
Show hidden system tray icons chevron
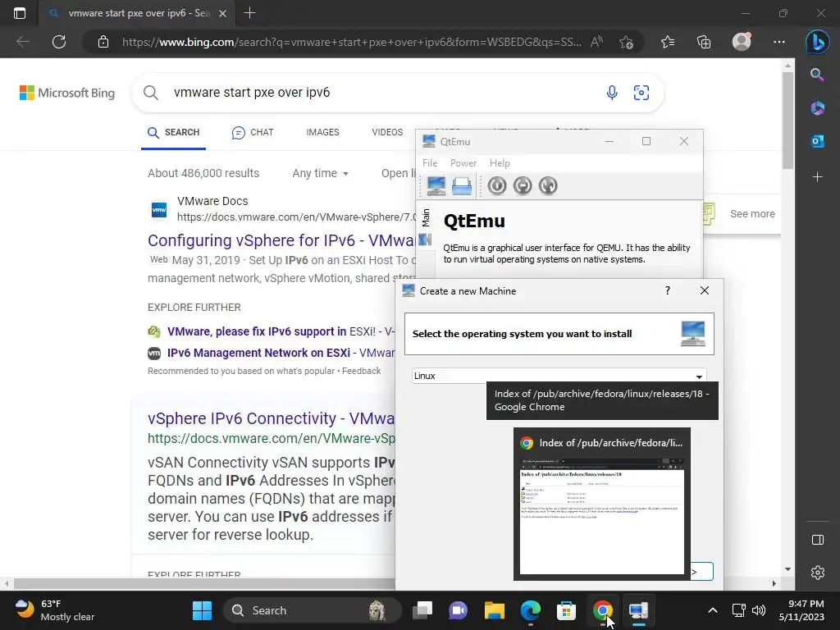point(713,610)
